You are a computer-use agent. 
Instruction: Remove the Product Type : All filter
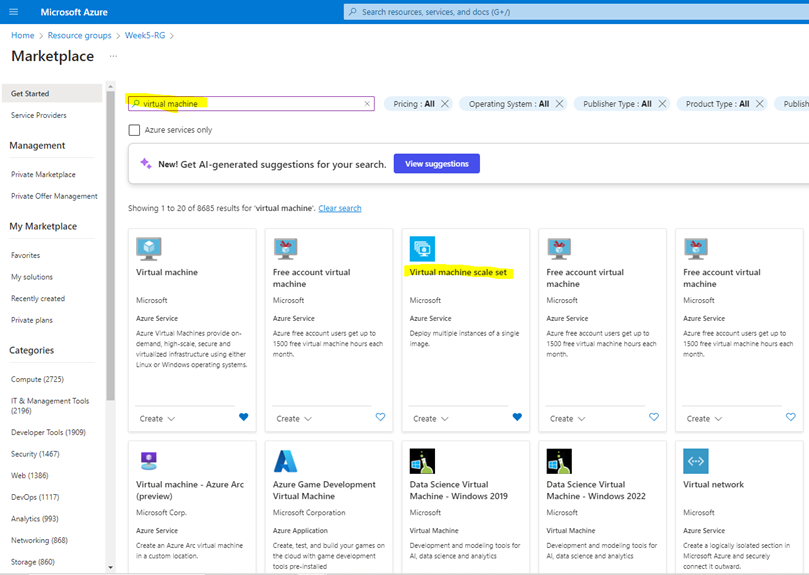point(759,104)
